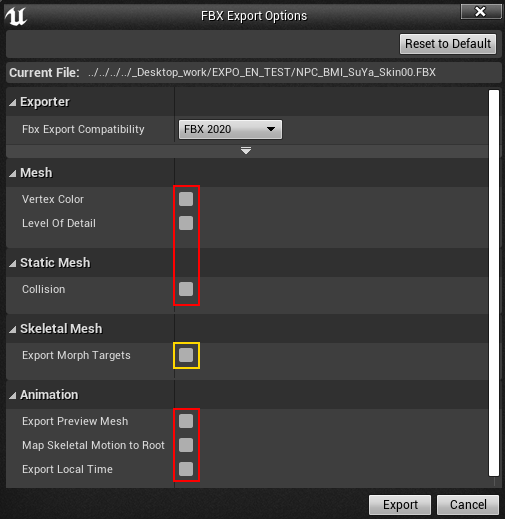The width and height of the screenshot is (505, 519).
Task: Click the Unreal Engine logo icon
Action: click(16, 16)
